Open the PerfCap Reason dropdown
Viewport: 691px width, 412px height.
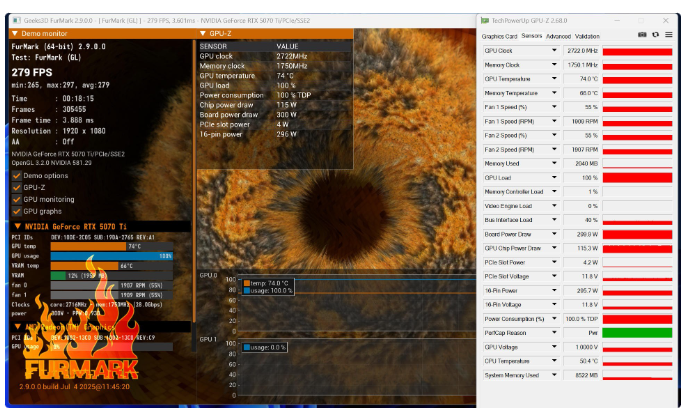tap(554, 333)
